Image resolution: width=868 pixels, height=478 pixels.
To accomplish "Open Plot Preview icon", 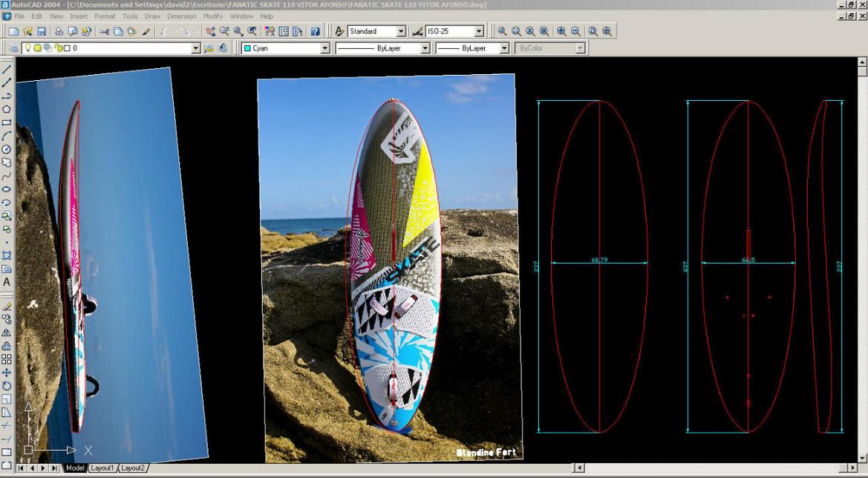I will (73, 31).
